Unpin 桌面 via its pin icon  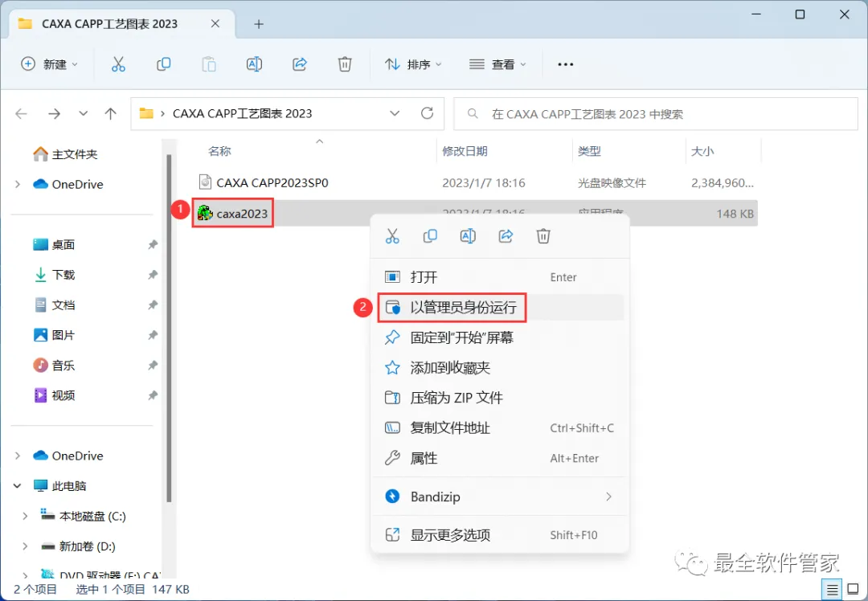[x=153, y=244]
